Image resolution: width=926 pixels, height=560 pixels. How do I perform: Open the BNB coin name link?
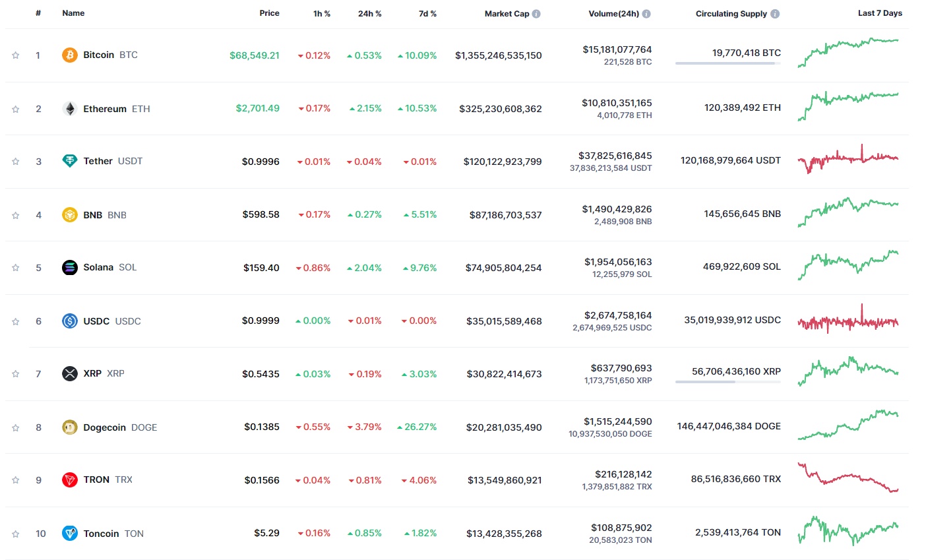[x=105, y=215]
